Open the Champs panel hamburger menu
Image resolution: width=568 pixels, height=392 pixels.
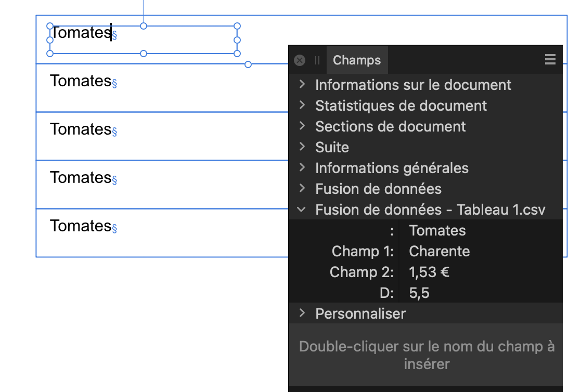[550, 60]
